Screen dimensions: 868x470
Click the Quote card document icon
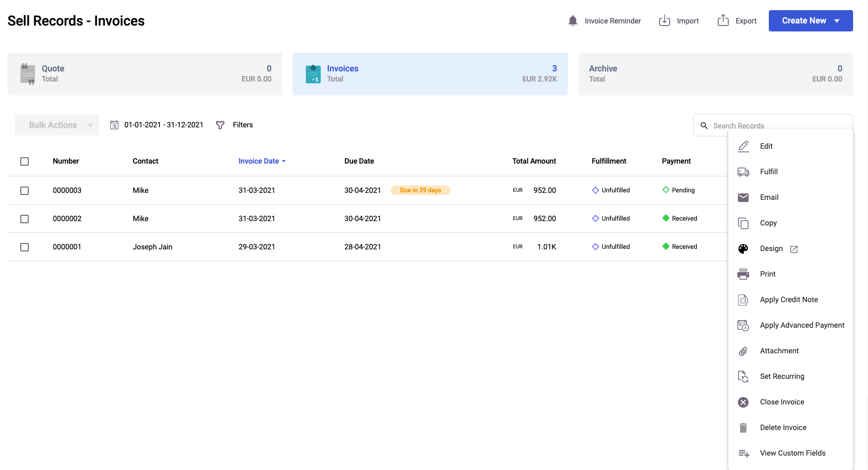pyautogui.click(x=28, y=74)
